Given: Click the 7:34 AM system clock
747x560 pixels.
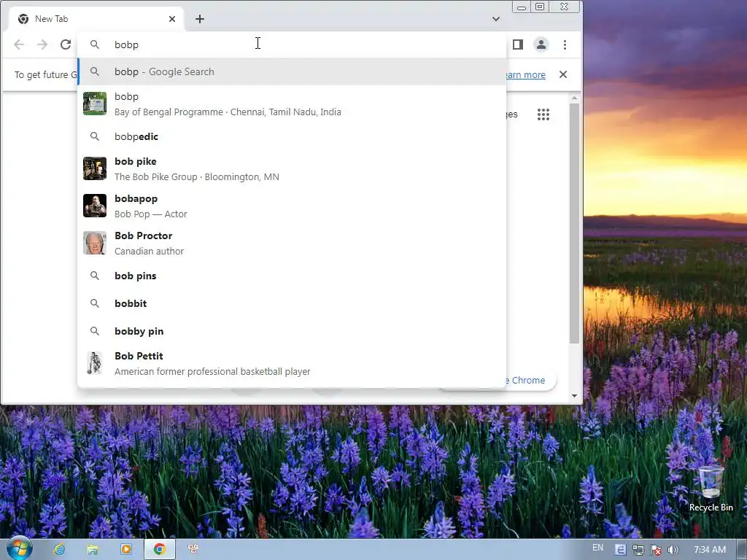Looking at the screenshot, I should point(710,550).
